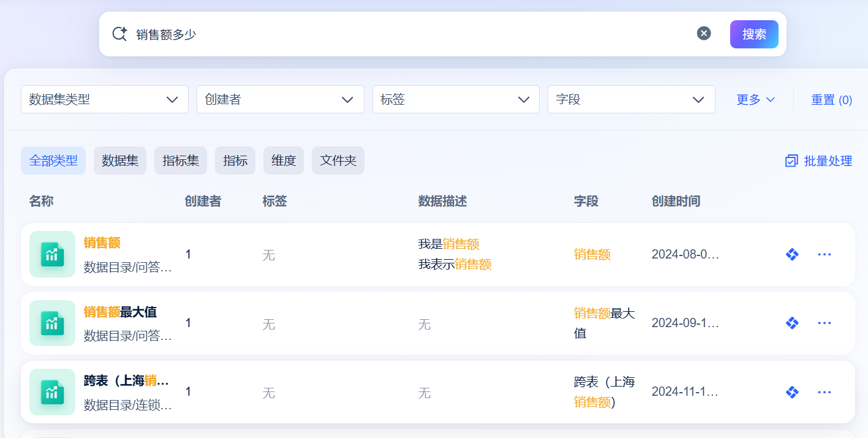Click the blue diamond icon for 销售额最大值
Viewport: 868px width, 438px height.
click(x=792, y=323)
